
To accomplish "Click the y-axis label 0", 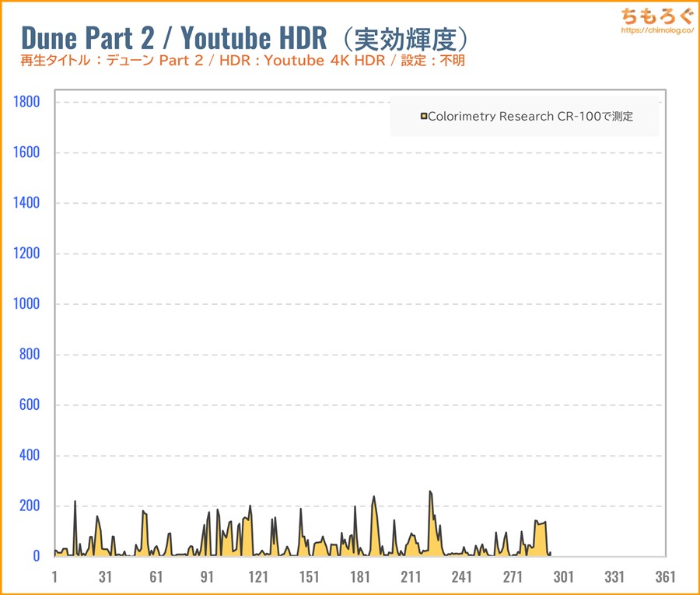I will [x=37, y=556].
